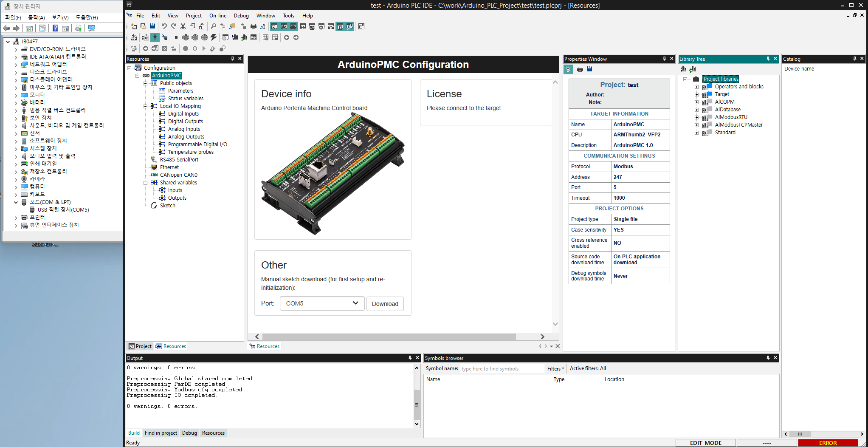
Task: Open the On-line menu
Action: tap(218, 16)
